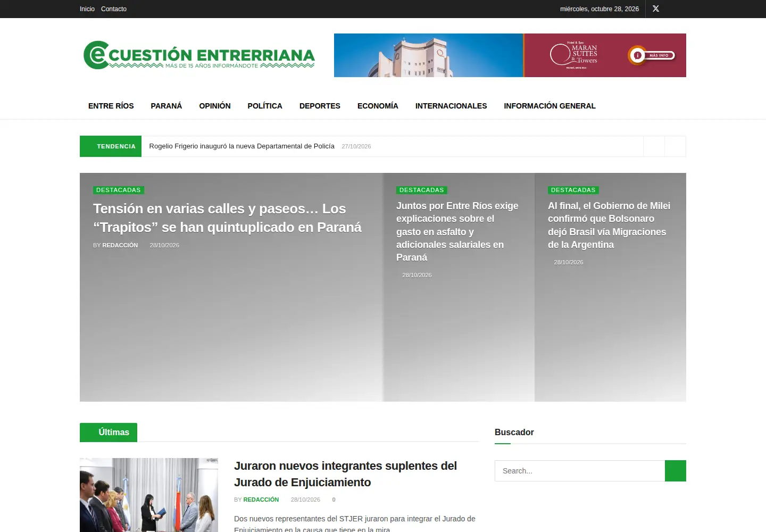766x532 pixels.
Task: Open Juntos por Entre Ríos headline
Action: [x=457, y=231]
